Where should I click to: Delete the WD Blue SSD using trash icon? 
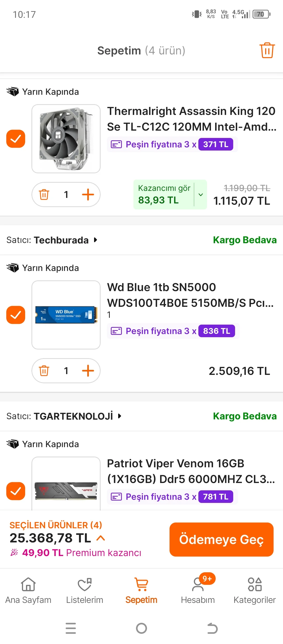[44, 371]
